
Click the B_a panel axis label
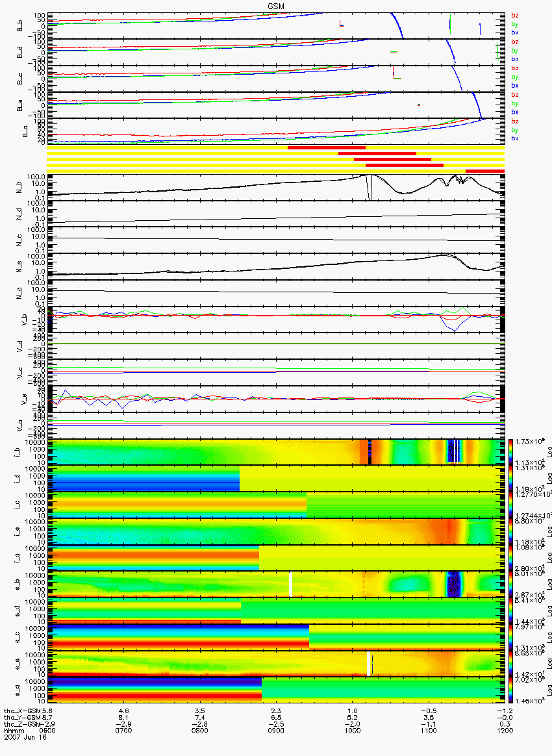click(25, 131)
